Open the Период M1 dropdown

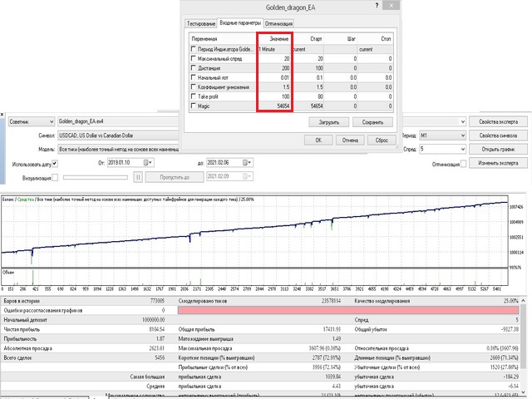(x=442, y=135)
